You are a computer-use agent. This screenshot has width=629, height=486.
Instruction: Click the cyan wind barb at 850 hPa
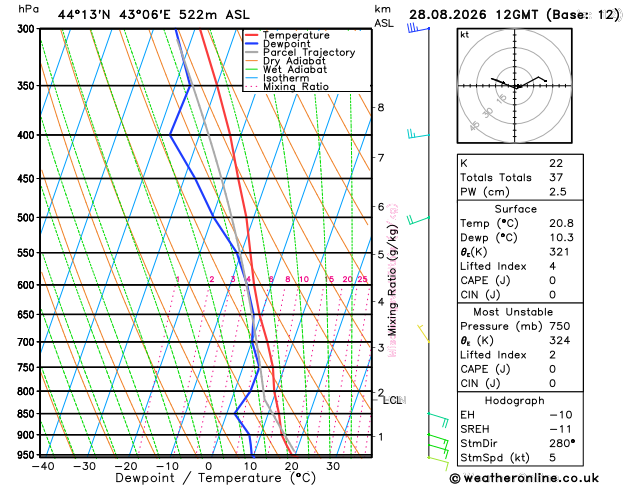(438, 420)
